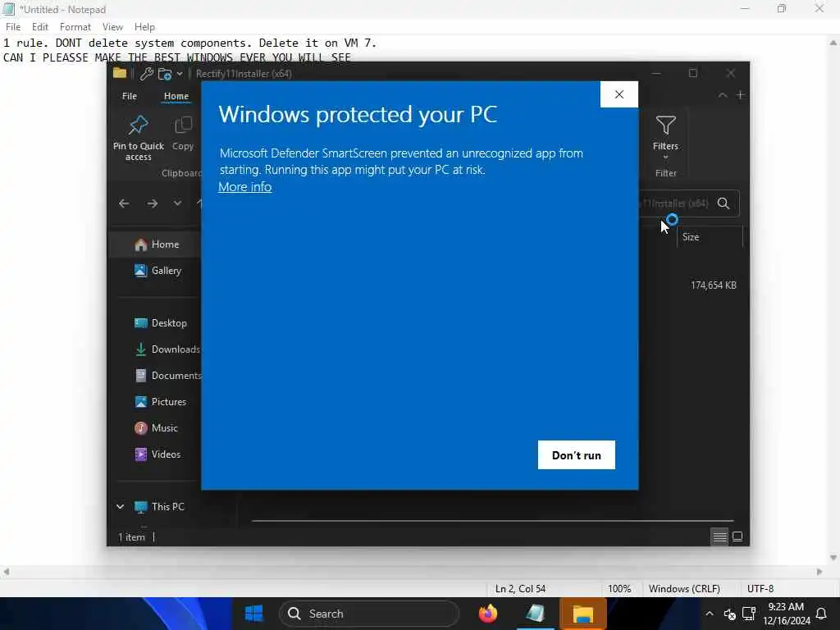Collapse the This PC tree chevron
This screenshot has width=840, height=630.
pos(120,506)
